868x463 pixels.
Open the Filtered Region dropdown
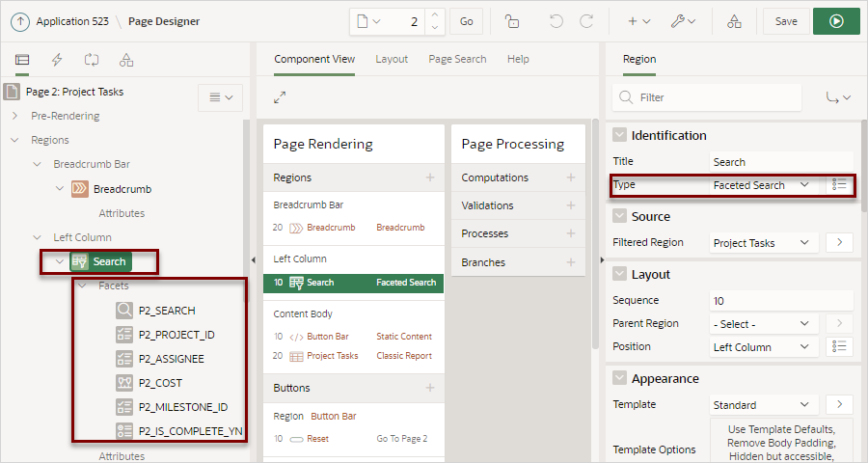point(764,242)
